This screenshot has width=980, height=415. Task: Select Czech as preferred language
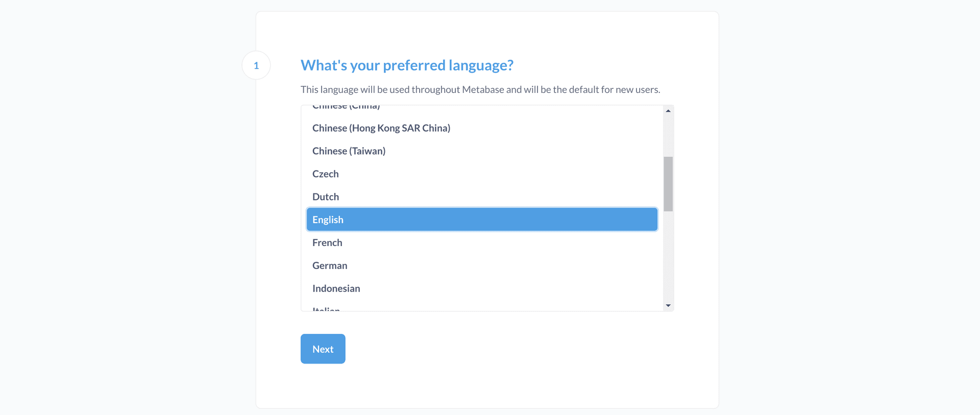point(326,174)
